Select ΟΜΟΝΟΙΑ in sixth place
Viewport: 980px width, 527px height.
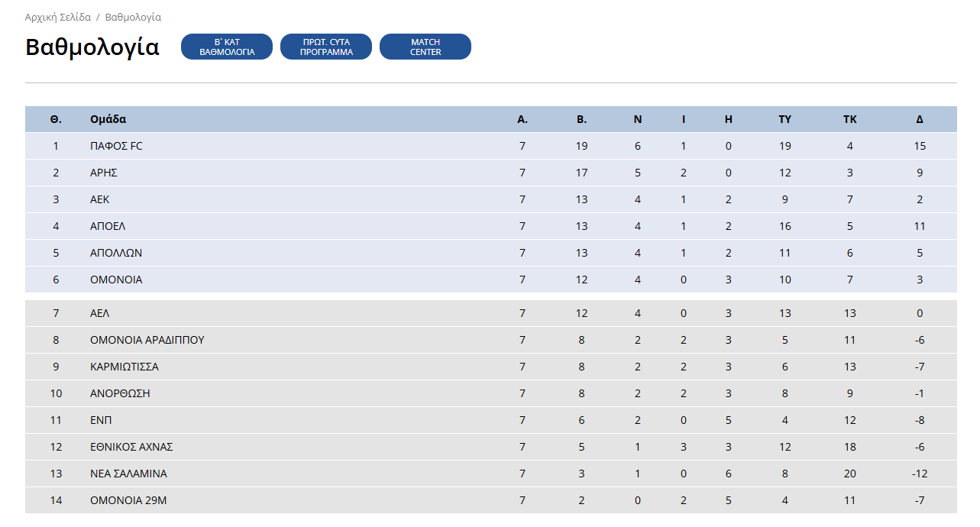coord(116,280)
